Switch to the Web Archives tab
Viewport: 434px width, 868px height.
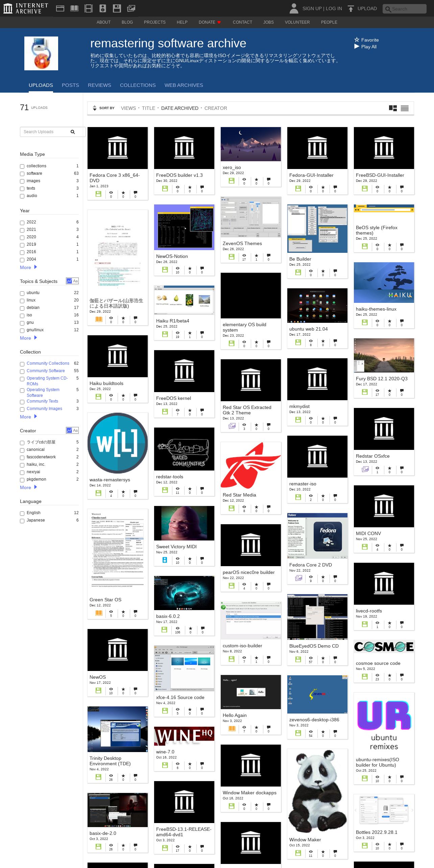184,85
